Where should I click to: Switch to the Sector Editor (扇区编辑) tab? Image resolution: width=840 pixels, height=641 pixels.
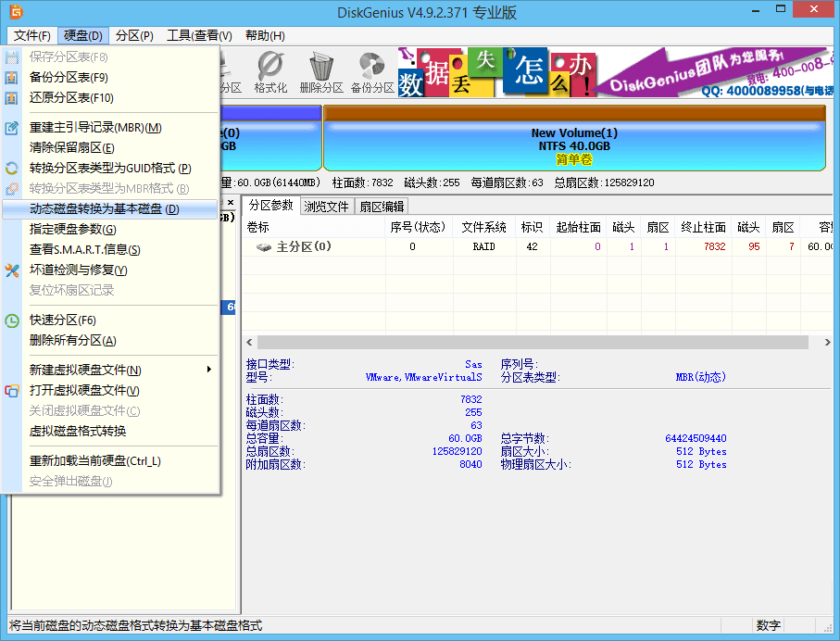tap(382, 206)
